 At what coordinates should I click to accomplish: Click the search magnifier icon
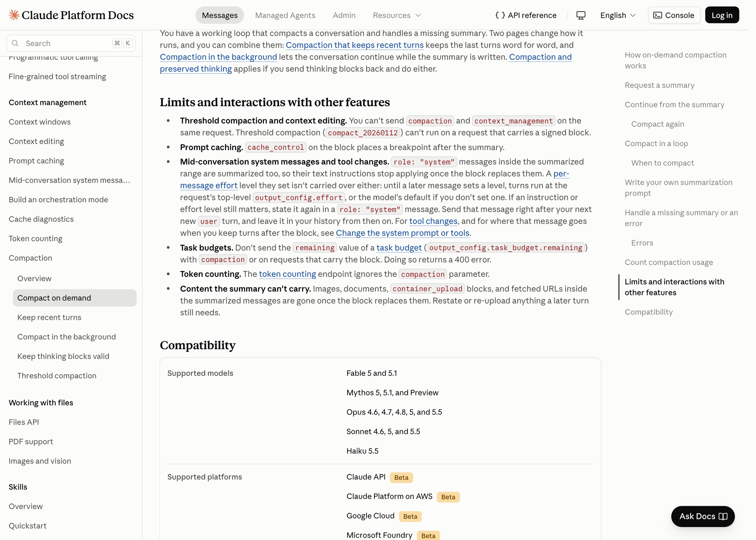click(x=15, y=43)
